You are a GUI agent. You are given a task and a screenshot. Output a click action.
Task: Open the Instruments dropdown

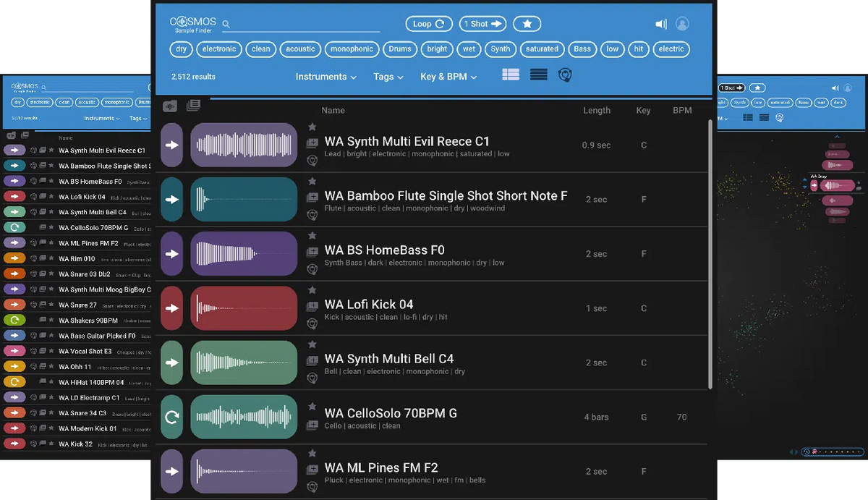(325, 76)
